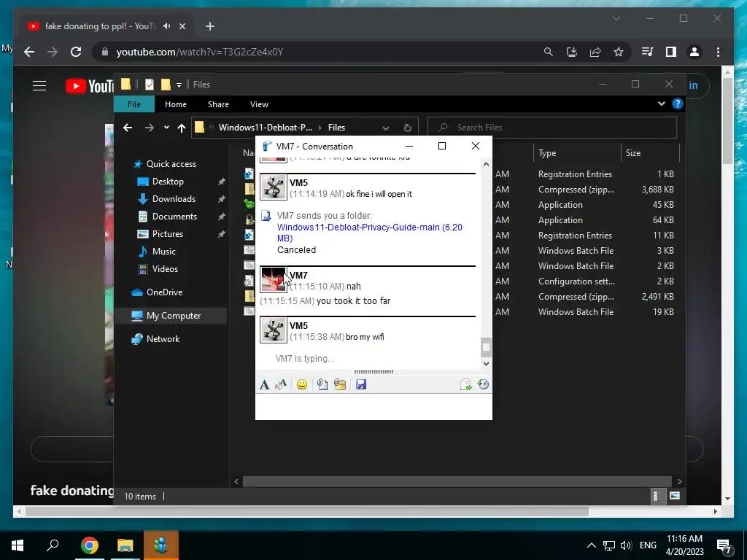Image resolution: width=747 pixels, height=560 pixels.
Task: Reload the YouTube page in Chrome
Action: (x=76, y=52)
